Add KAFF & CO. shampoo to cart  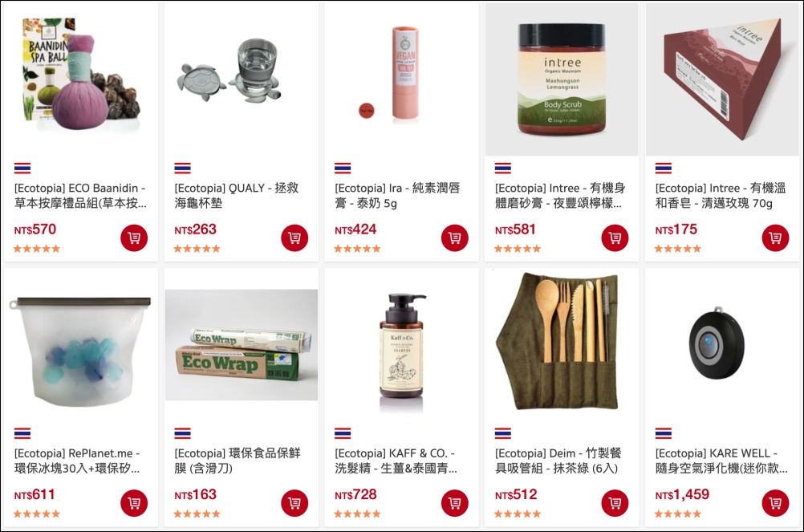click(455, 503)
